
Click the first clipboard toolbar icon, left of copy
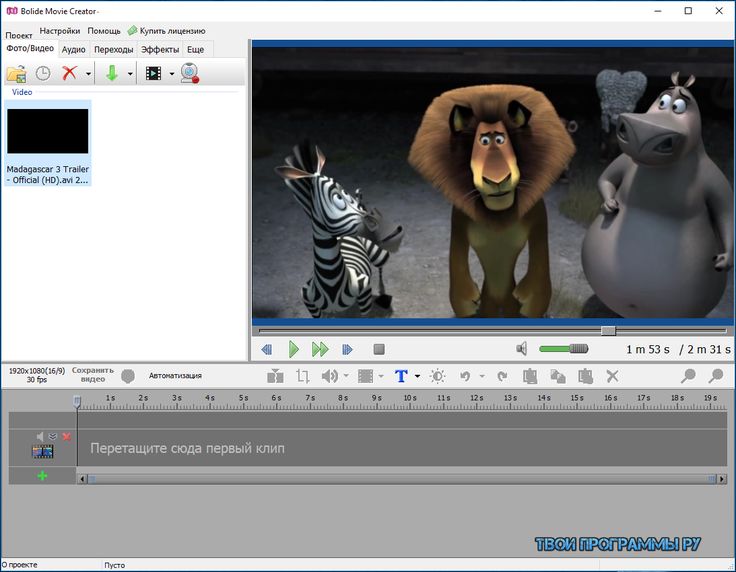tap(530, 376)
